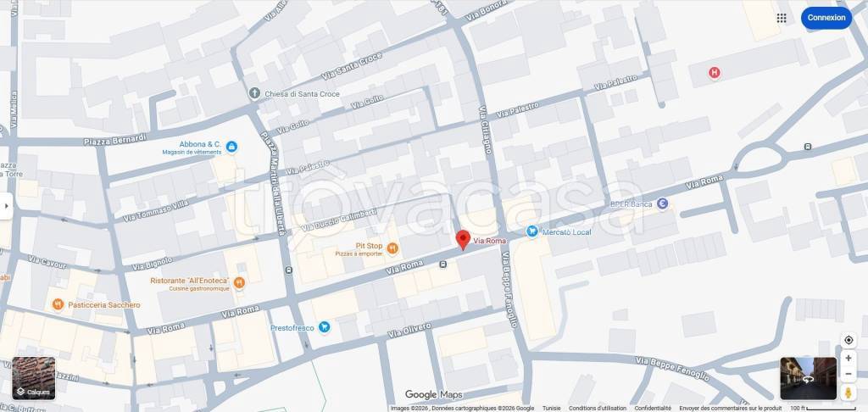
Task: Open the Calques layers thumbnail
Action: coord(34,378)
